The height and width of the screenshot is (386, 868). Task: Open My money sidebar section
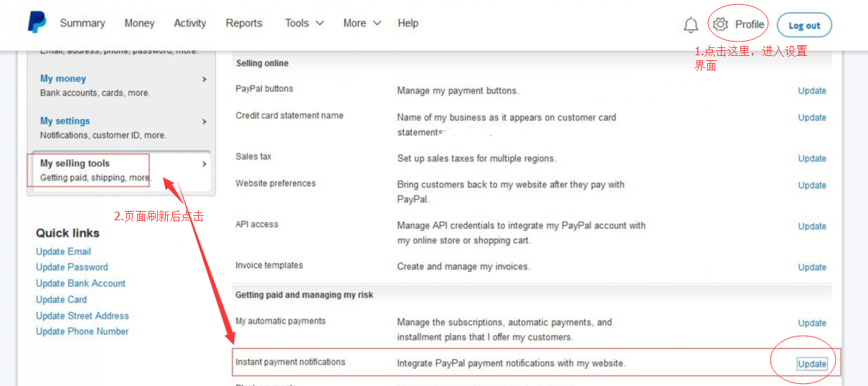(x=63, y=79)
